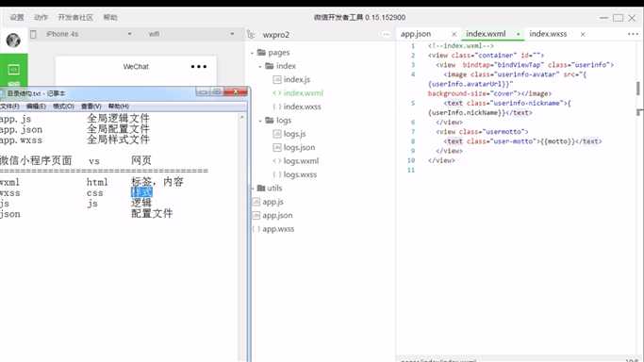Open the 帮助 menu
The height and width of the screenshot is (362, 644).
[x=110, y=17]
